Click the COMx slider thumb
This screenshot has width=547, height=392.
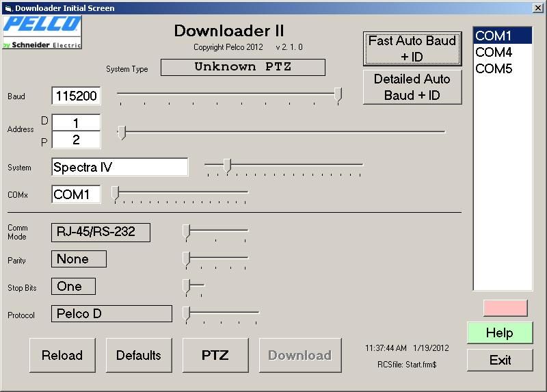pyautogui.click(x=116, y=193)
